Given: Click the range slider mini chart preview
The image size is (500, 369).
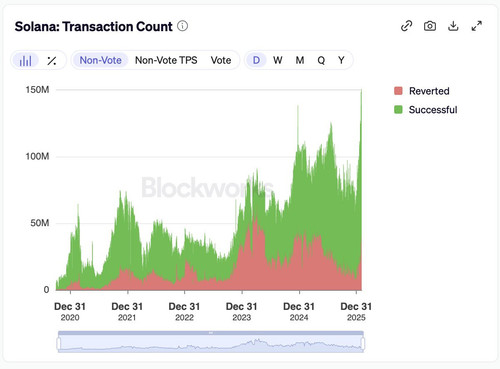Looking at the screenshot, I should coord(211,344).
